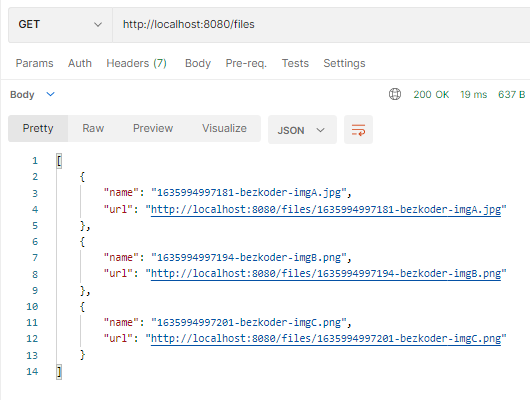Screen dimensions: 530x400
Task: Select the Preview response view
Action: [153, 128]
